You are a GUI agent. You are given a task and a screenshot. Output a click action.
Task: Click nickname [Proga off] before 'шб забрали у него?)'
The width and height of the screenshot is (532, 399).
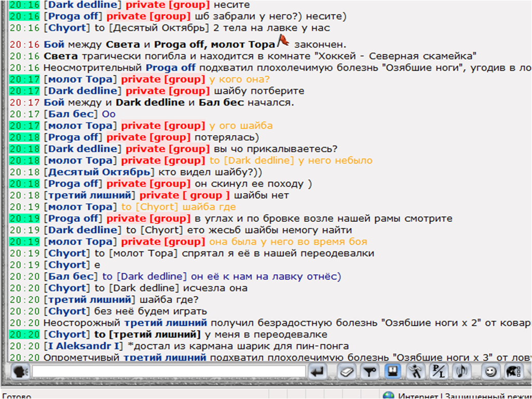[73, 16]
